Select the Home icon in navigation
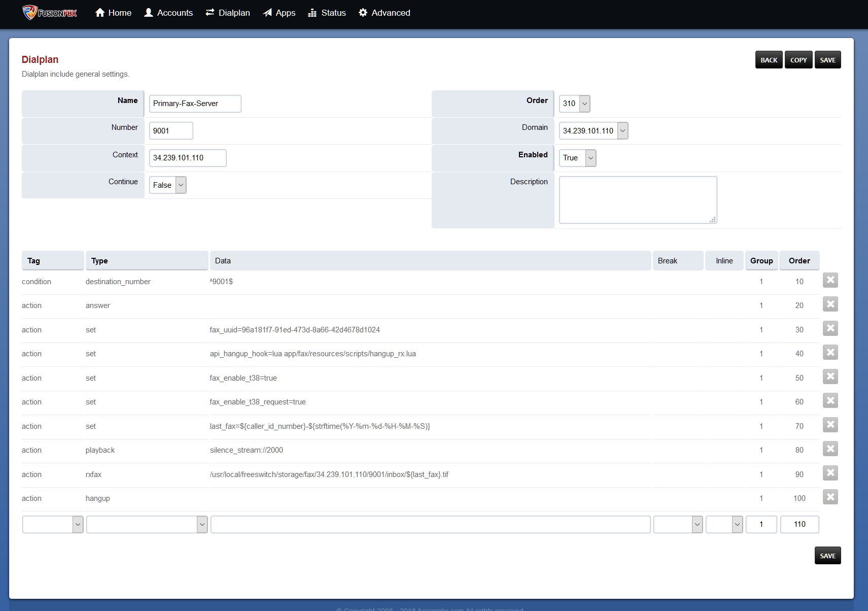 coord(99,12)
